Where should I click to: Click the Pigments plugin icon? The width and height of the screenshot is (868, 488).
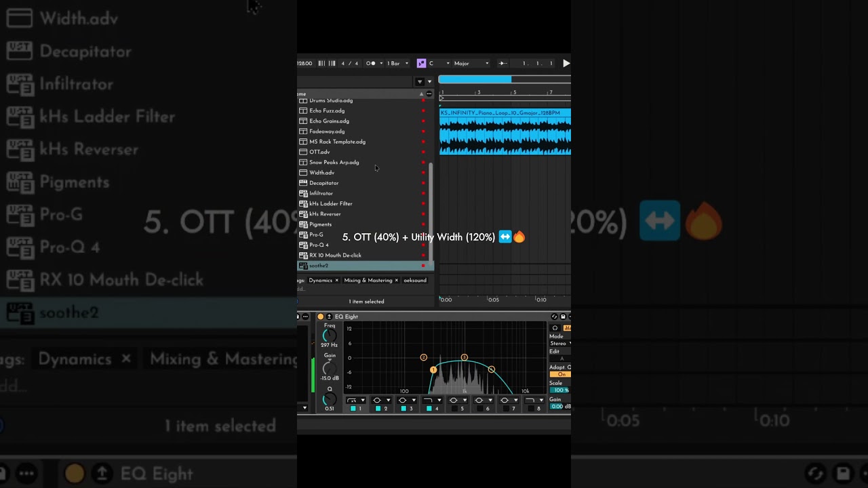pos(303,224)
